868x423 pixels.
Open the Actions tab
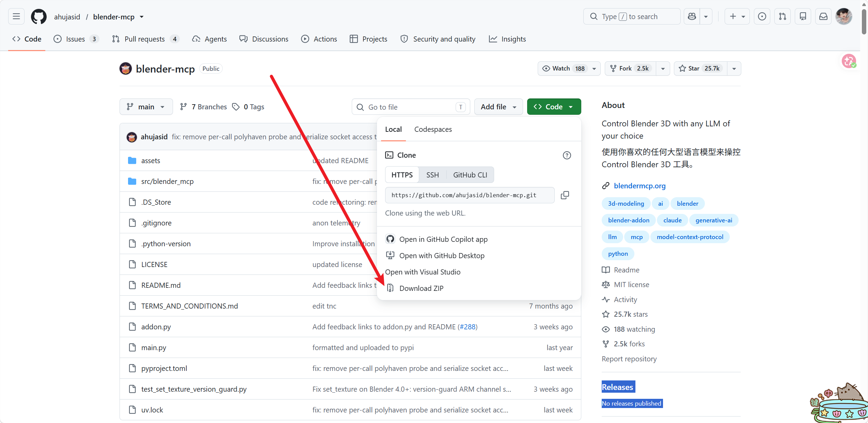(319, 39)
